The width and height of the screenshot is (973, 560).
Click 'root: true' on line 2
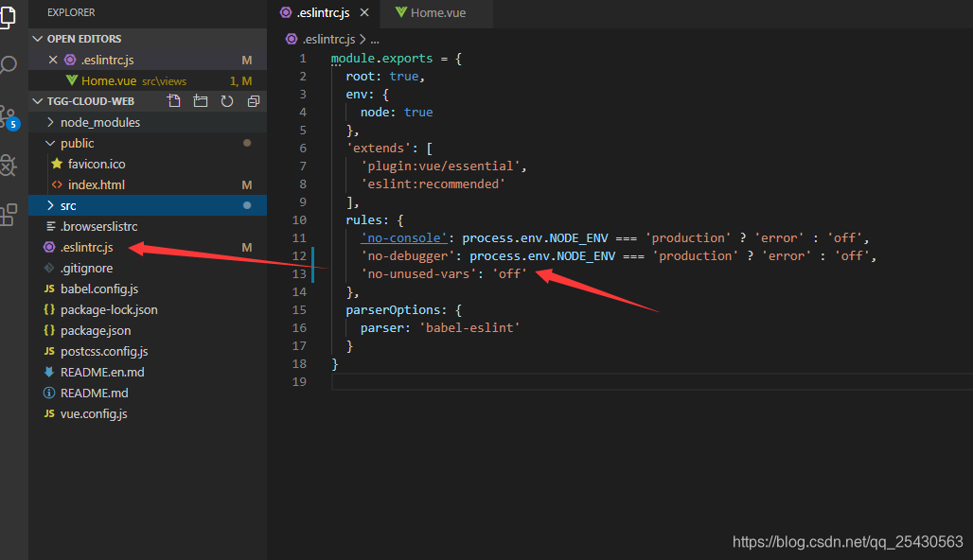pos(384,77)
